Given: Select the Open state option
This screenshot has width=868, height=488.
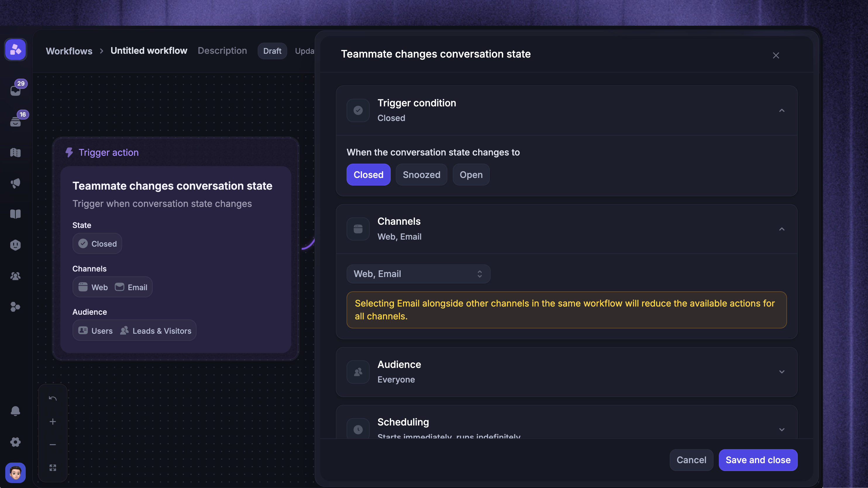Looking at the screenshot, I should (471, 174).
